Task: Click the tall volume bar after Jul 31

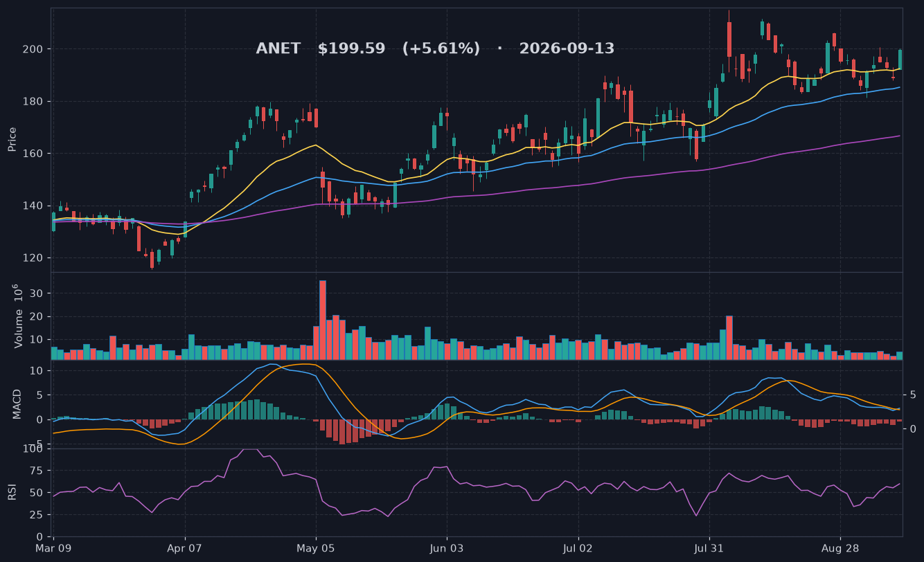Action: [x=729, y=338]
